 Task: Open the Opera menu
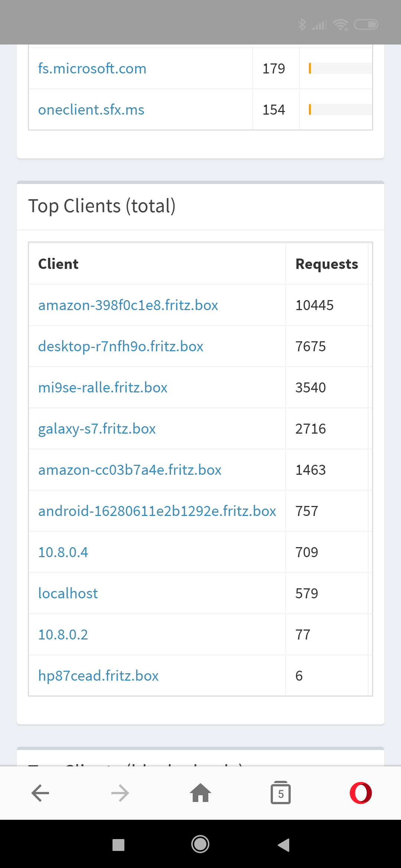coord(361,793)
